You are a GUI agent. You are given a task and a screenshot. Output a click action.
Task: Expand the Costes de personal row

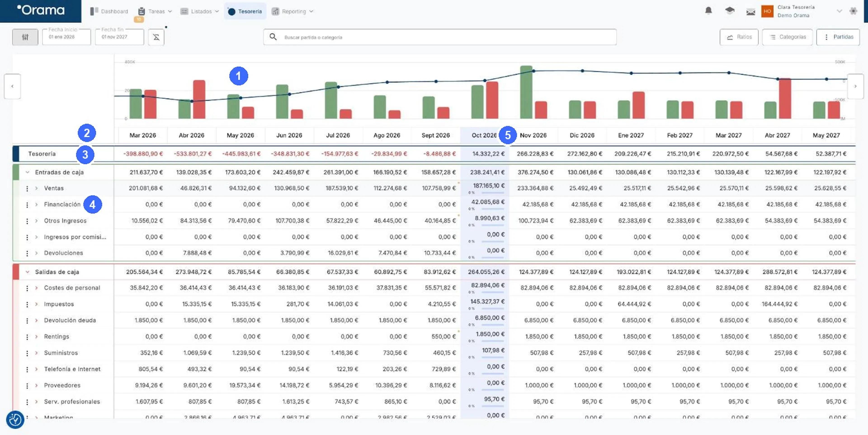point(36,288)
